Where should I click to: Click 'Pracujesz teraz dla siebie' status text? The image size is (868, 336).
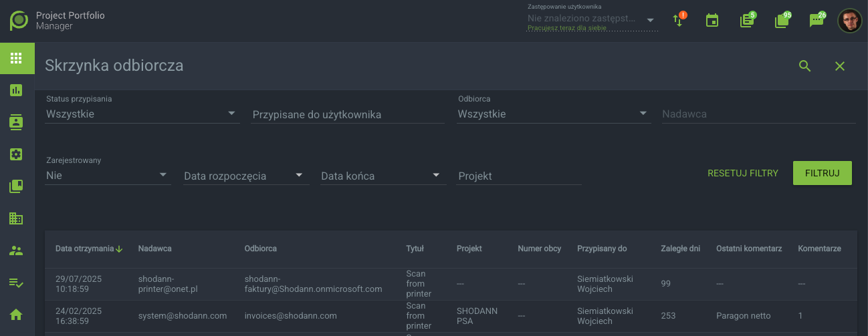pos(567,29)
